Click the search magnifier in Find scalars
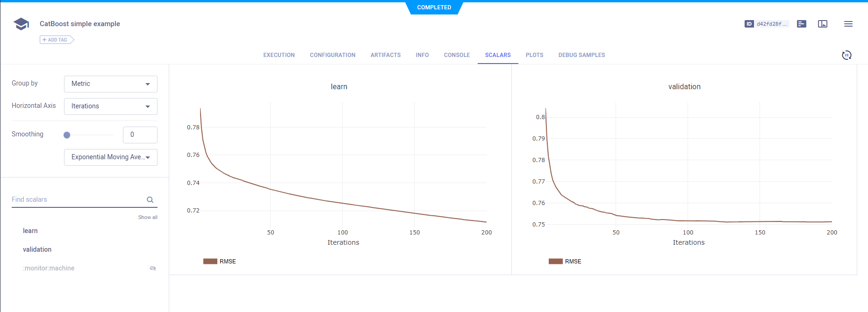 click(150, 200)
